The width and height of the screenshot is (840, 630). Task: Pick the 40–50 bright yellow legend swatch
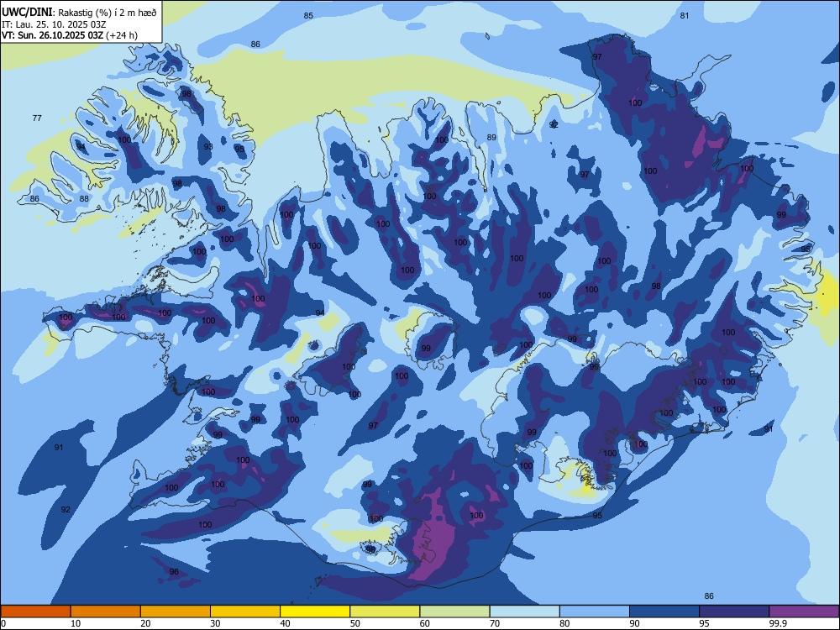click(315, 612)
